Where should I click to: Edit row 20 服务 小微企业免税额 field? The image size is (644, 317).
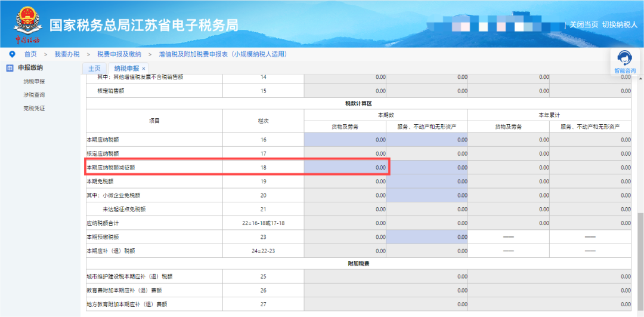click(427, 195)
